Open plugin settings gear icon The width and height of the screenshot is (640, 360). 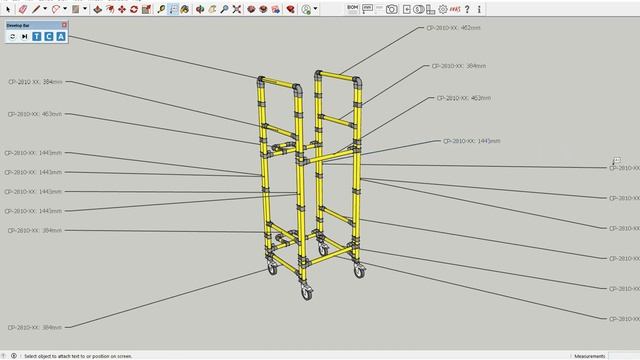443,9
